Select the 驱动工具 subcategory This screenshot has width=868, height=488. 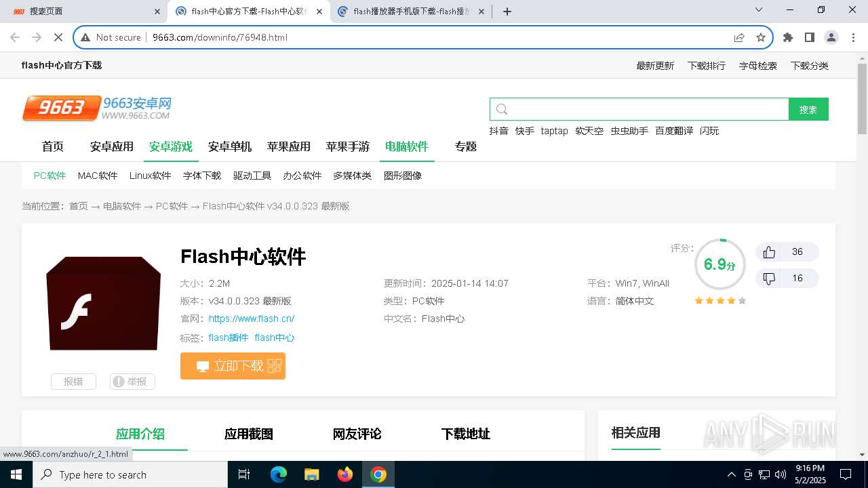pos(252,176)
